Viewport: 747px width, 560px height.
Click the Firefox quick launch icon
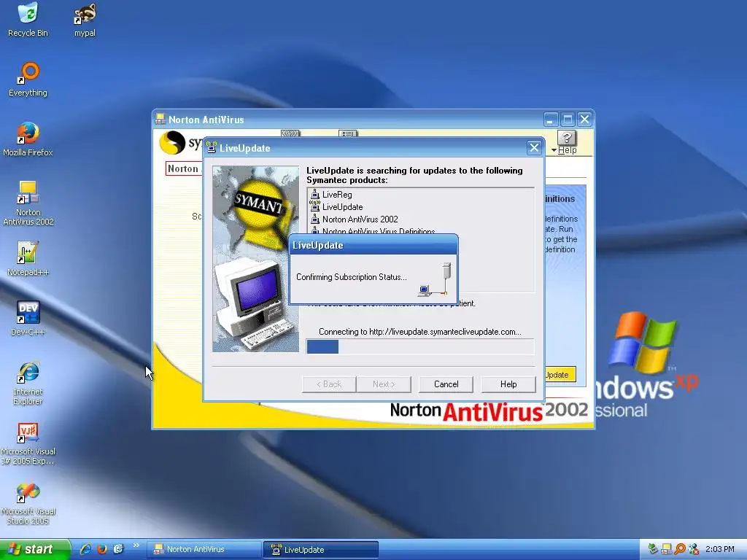pos(102,549)
